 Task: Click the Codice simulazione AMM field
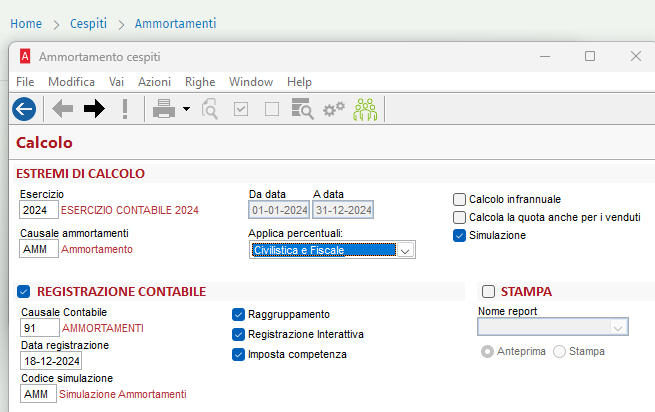click(x=38, y=394)
